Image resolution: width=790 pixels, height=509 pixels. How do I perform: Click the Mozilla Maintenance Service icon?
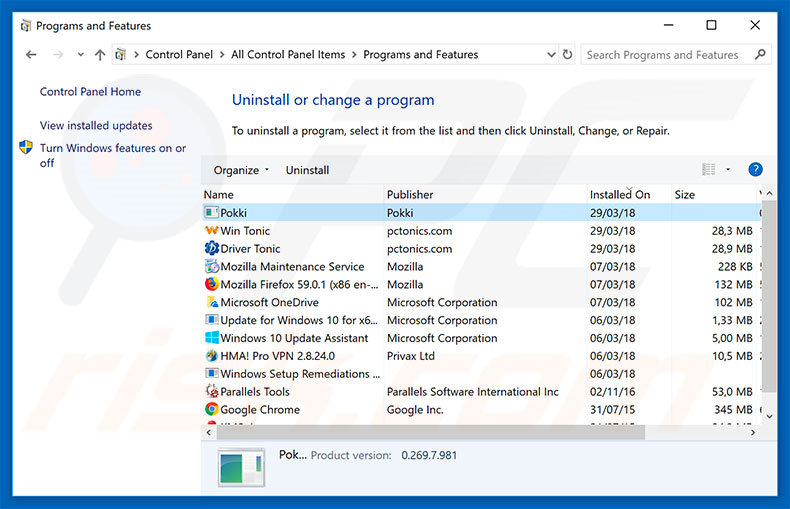click(x=211, y=266)
